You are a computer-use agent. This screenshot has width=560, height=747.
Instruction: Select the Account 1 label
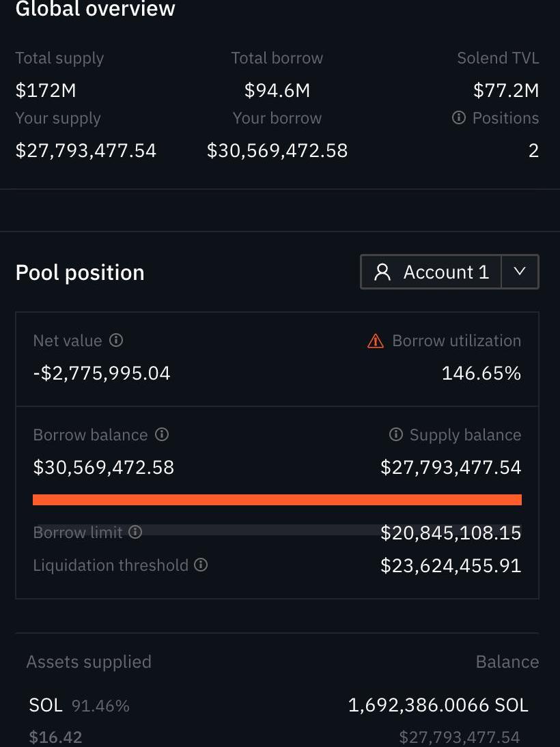tap(446, 272)
